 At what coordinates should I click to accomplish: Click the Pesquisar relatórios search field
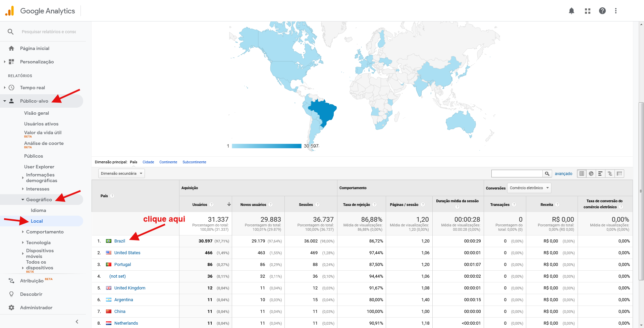(49, 32)
